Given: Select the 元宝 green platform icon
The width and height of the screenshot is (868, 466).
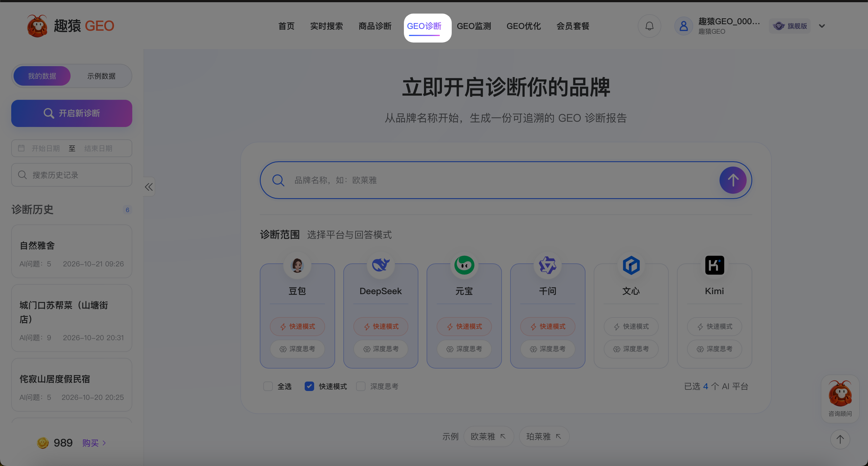Looking at the screenshot, I should coord(464,265).
